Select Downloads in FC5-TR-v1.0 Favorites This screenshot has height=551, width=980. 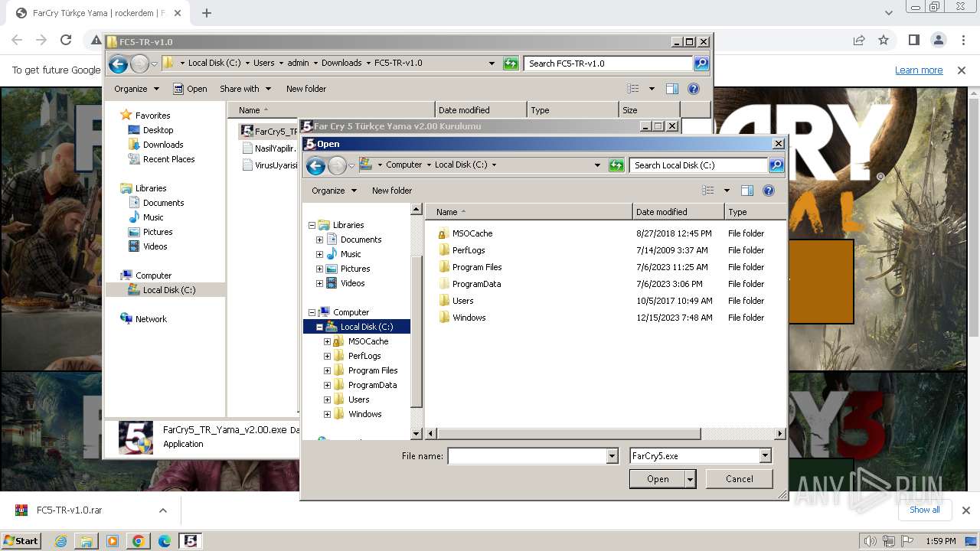point(163,145)
